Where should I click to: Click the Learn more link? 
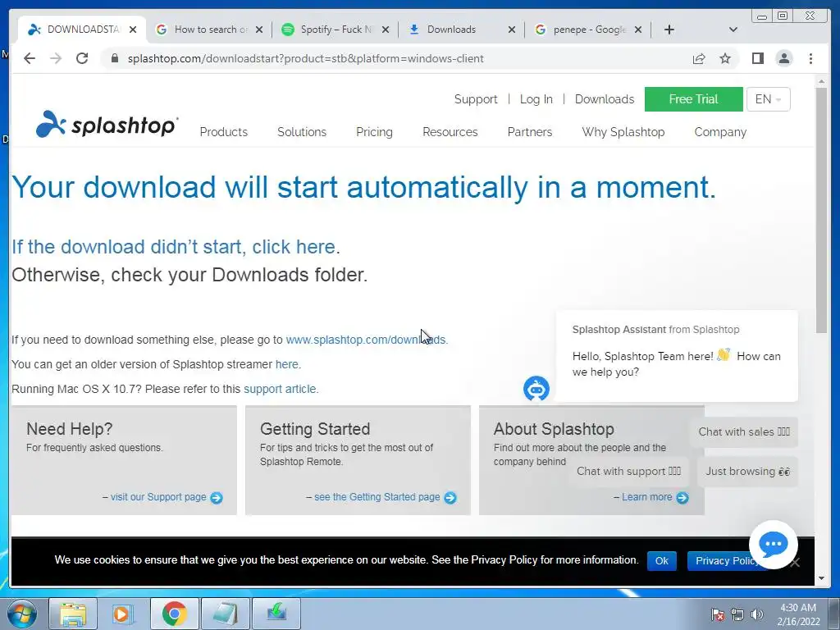646,497
